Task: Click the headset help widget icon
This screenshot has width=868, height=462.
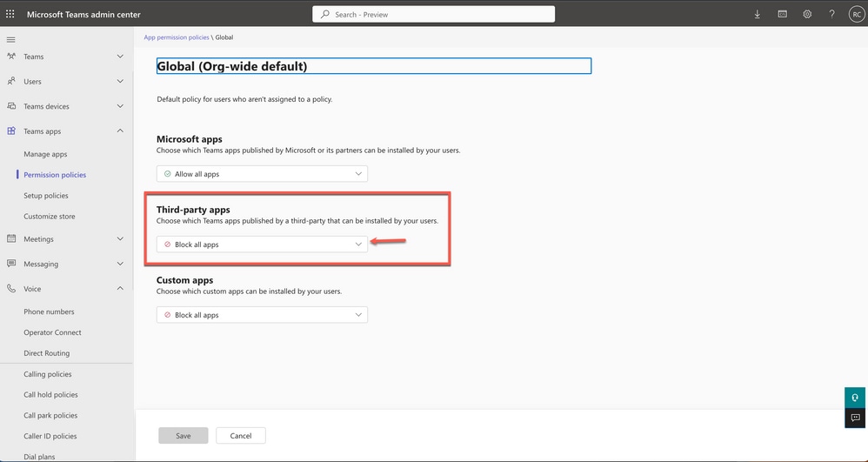Action: click(x=855, y=398)
